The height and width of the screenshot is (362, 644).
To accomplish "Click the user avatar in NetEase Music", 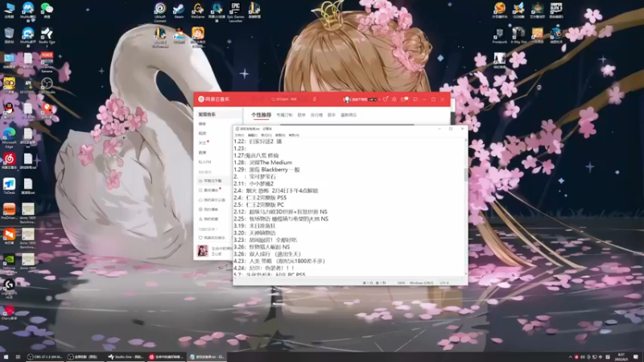I will (x=347, y=99).
